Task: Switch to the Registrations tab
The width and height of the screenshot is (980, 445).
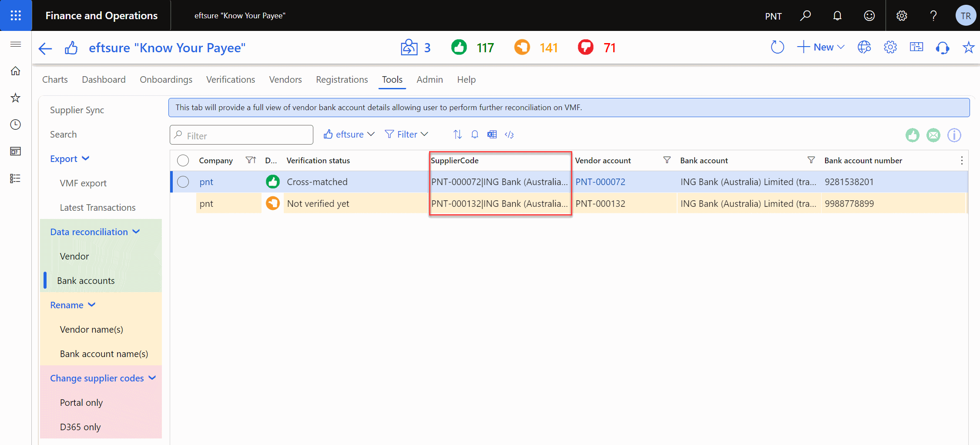Action: [342, 80]
